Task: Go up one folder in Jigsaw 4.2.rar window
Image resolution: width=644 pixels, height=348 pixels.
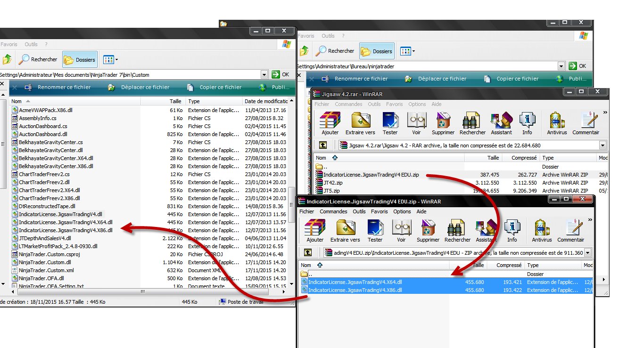Action: tap(323, 145)
